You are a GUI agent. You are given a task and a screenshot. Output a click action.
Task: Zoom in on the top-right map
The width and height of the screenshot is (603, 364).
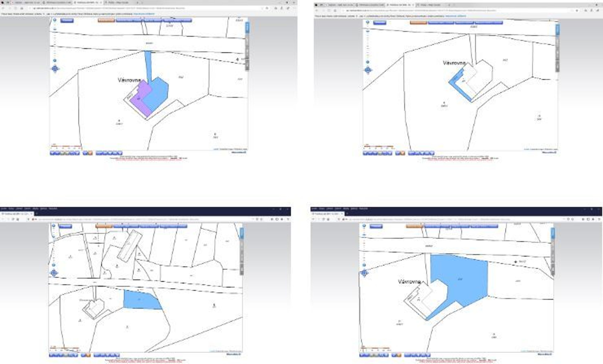[x=368, y=22]
